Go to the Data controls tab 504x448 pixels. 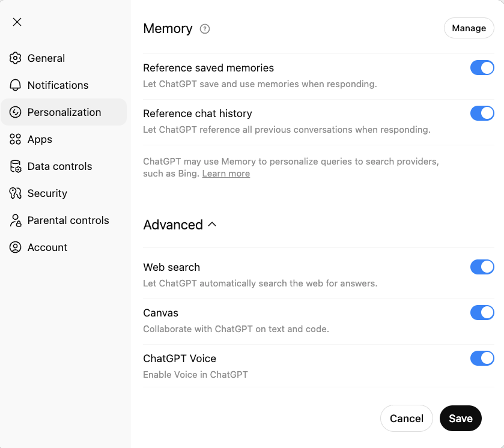coord(59,166)
